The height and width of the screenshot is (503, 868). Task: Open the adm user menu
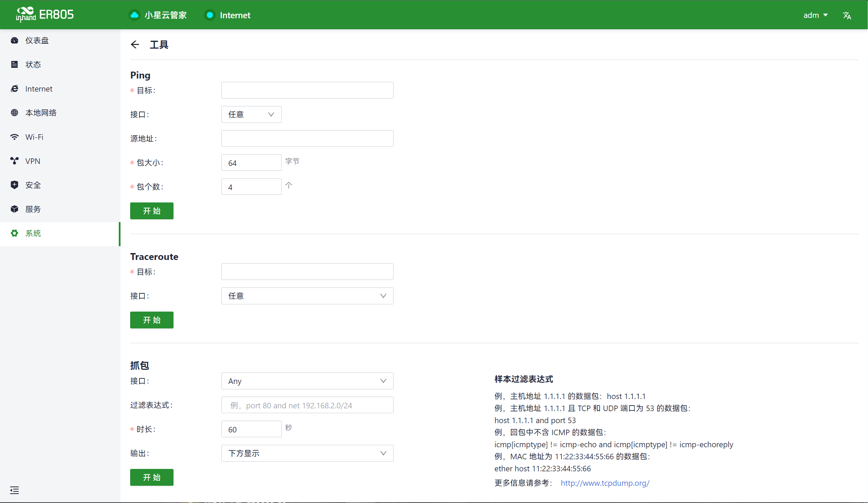[815, 15]
